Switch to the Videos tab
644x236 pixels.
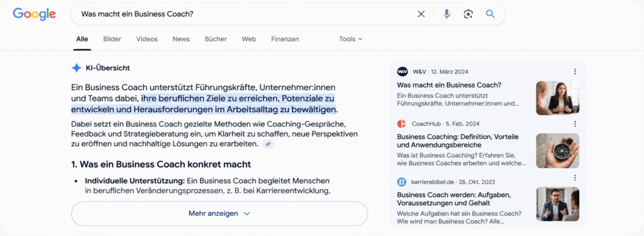[x=147, y=39]
